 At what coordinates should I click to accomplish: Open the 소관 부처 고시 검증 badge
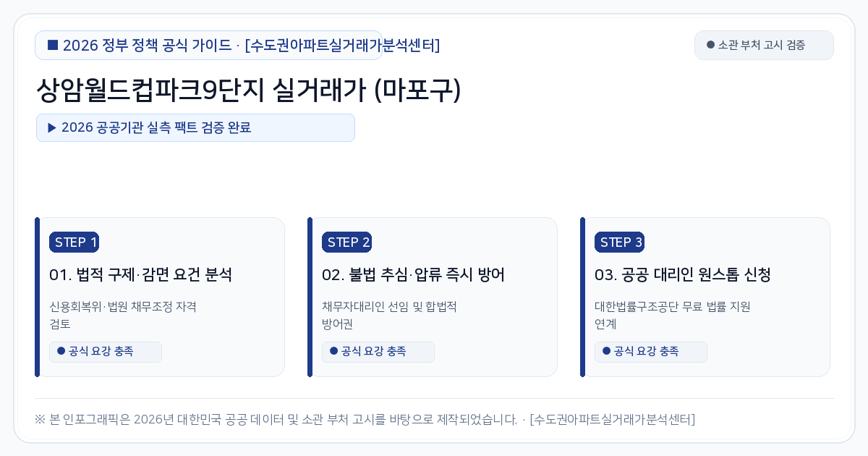click(x=764, y=45)
